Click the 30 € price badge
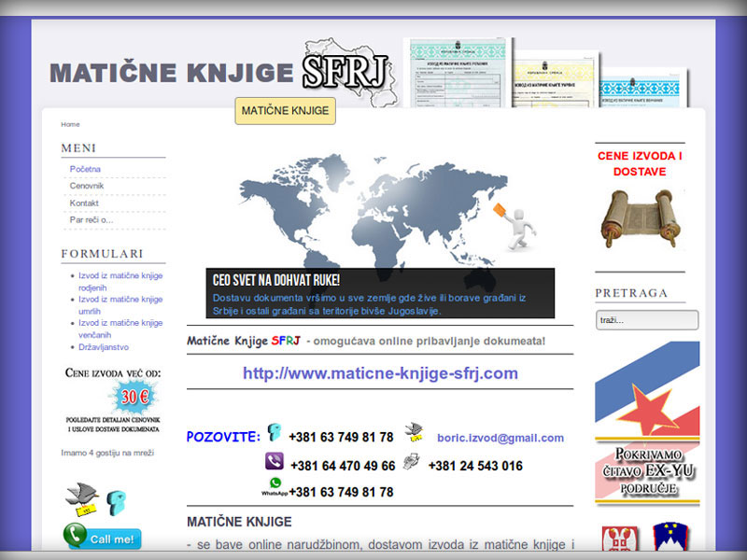 134,398
